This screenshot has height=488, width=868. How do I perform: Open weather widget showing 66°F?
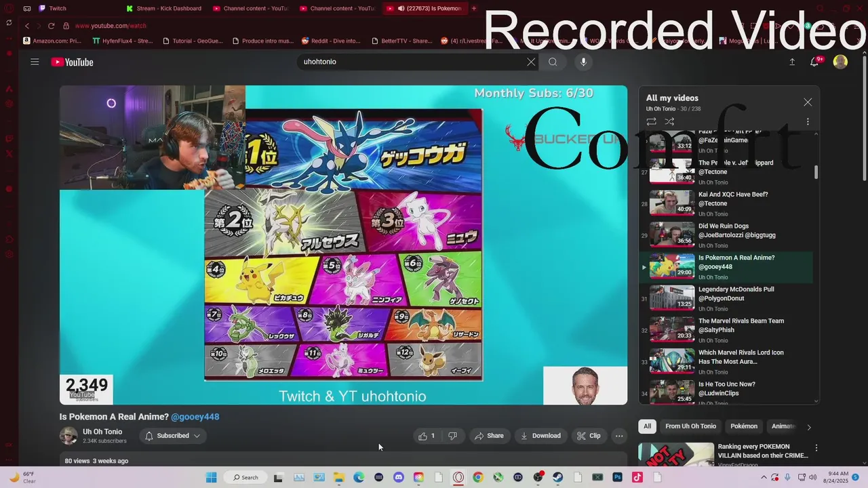tap(22, 477)
